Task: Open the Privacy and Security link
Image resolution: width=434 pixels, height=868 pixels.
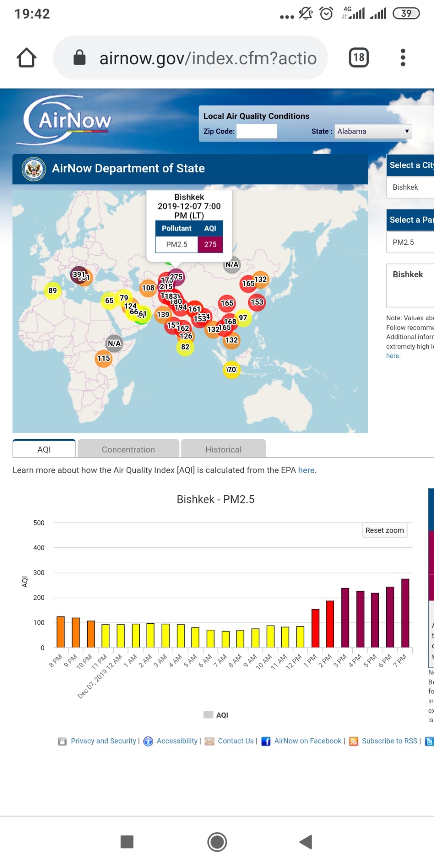Action: click(x=103, y=741)
